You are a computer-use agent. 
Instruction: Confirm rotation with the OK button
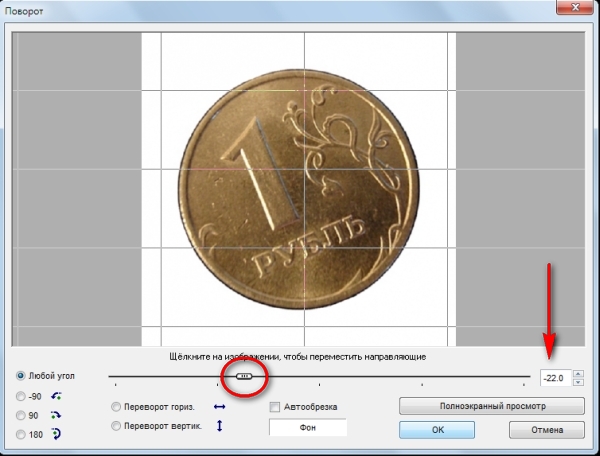click(x=437, y=430)
